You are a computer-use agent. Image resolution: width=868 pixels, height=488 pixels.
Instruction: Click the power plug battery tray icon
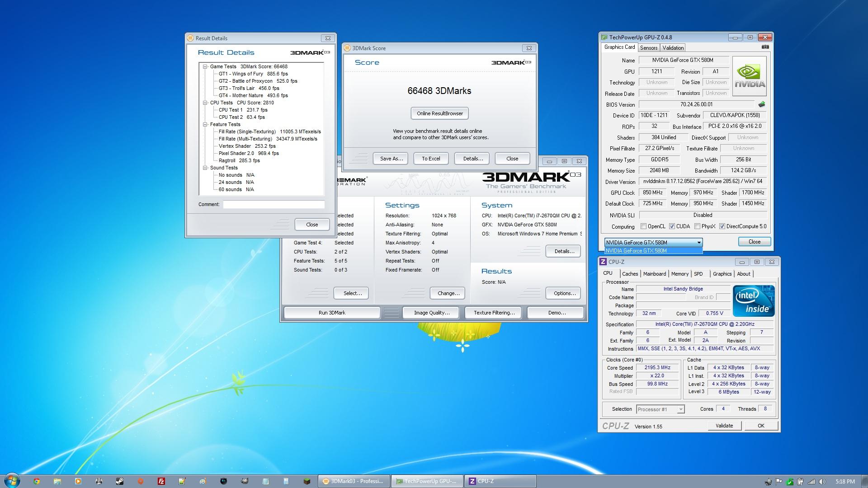(801, 482)
